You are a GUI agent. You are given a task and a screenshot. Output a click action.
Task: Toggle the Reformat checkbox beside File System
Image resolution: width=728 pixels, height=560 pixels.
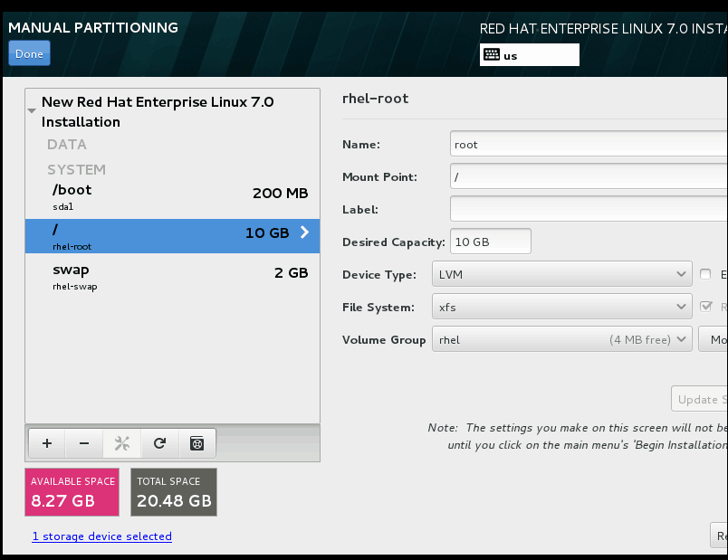point(706,308)
